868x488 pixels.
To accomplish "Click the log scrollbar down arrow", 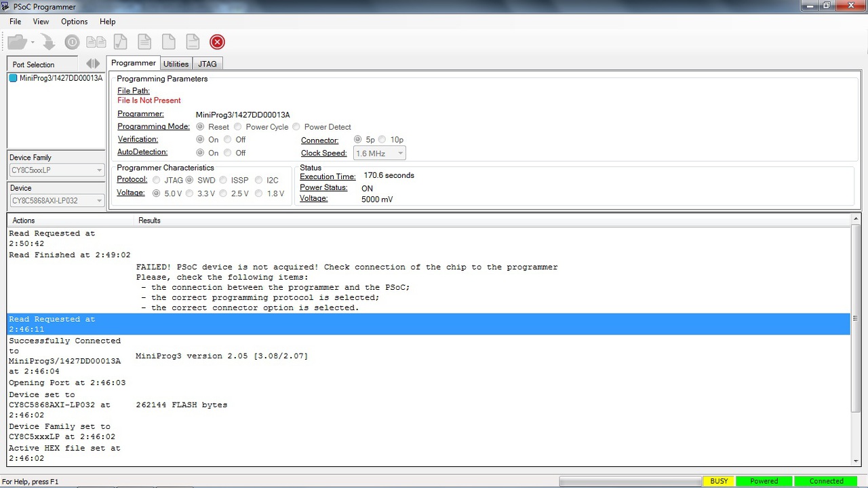I will pyautogui.click(x=856, y=461).
